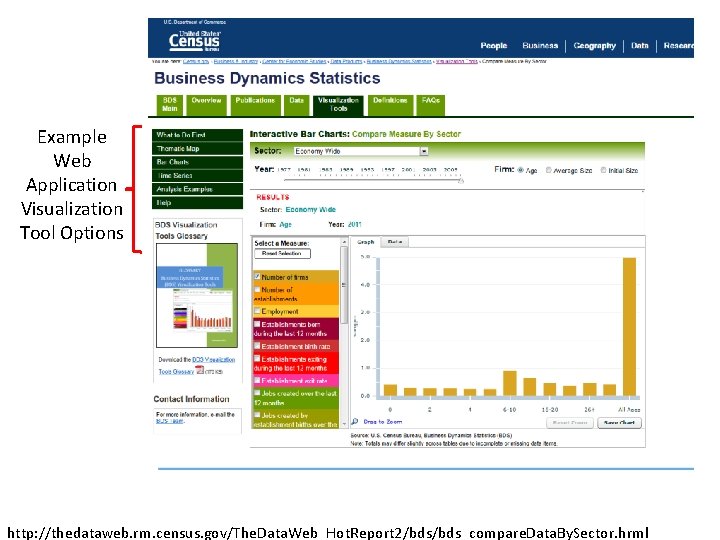720x540 pixels.
Task: Switch to the BDS Main tab
Action: 169,105
